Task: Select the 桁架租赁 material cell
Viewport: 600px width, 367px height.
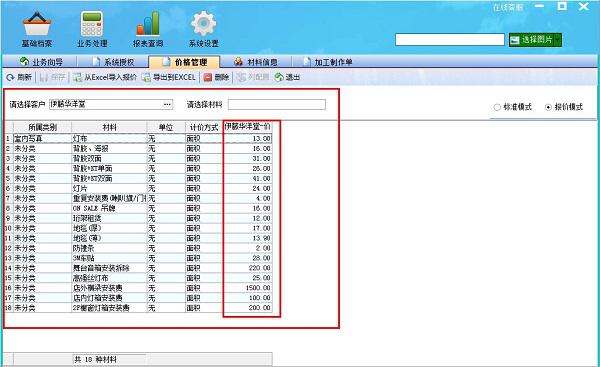Action: [109, 218]
